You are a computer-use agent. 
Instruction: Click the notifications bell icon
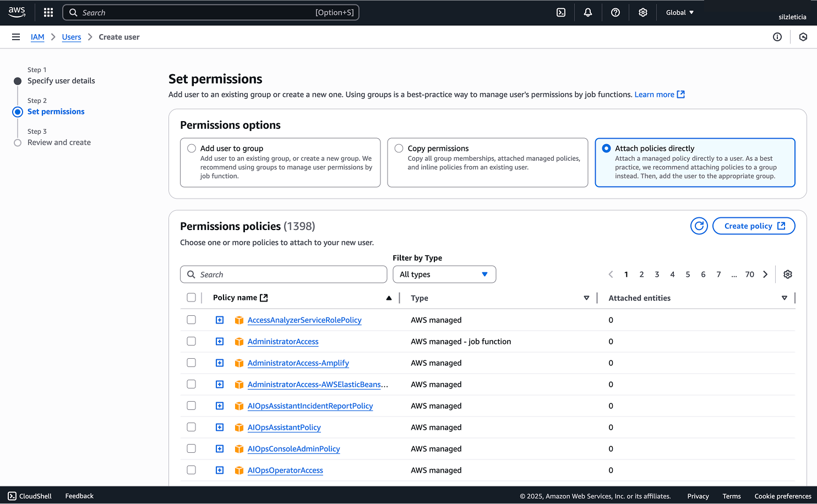click(588, 12)
